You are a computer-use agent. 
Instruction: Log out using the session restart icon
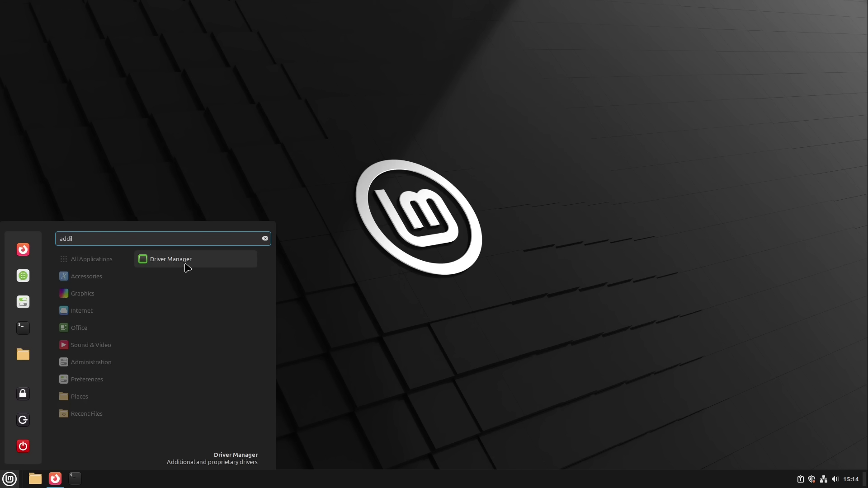pos(23,420)
